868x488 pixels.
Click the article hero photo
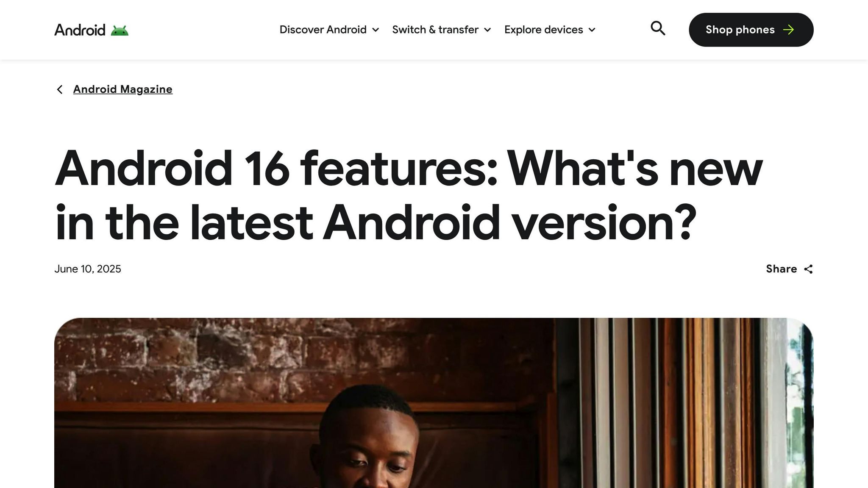[434, 403]
